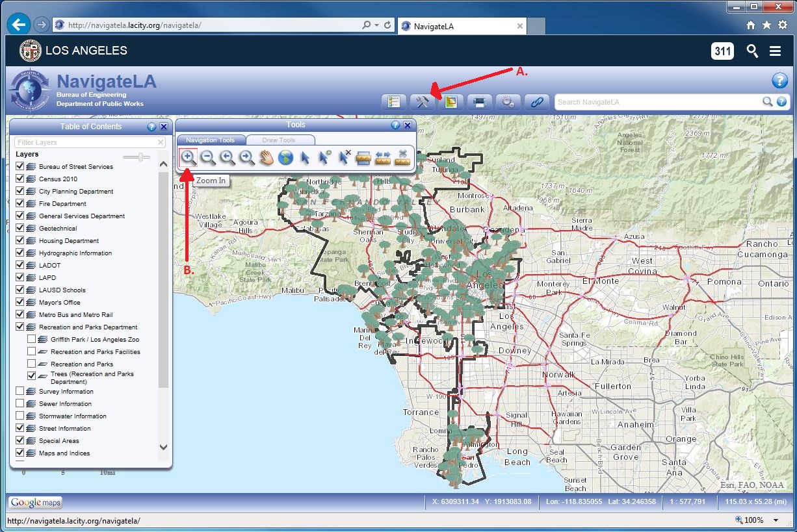This screenshot has width=797, height=532.
Task: Open the large blue help icon
Action: [x=779, y=81]
